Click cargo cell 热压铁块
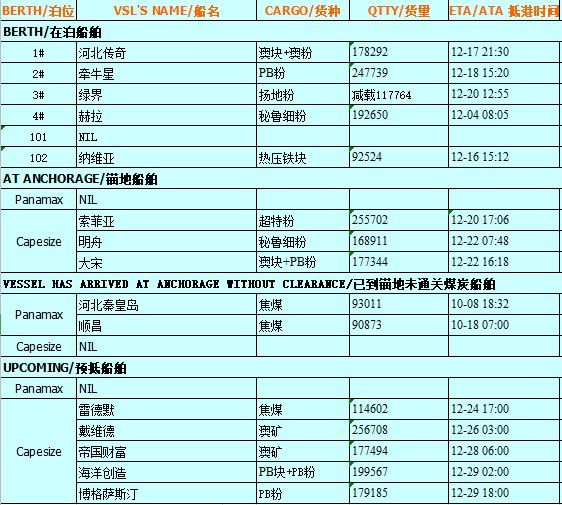Viewport: 562px width, 505px height. (303, 157)
